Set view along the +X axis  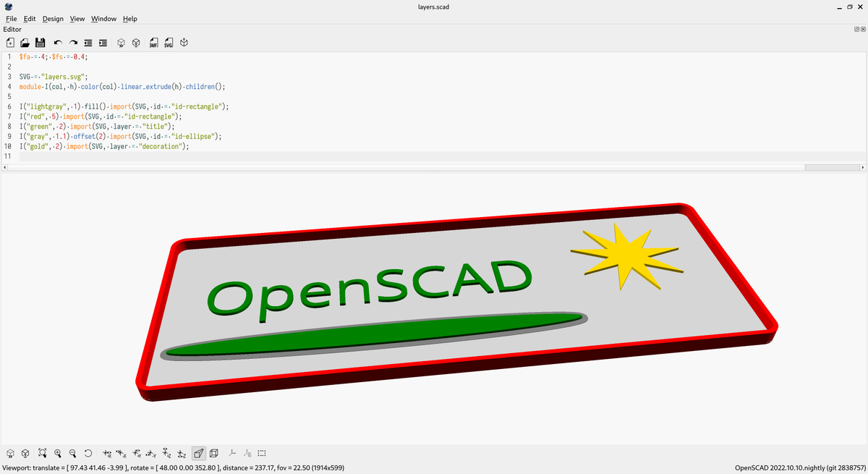pos(107,454)
